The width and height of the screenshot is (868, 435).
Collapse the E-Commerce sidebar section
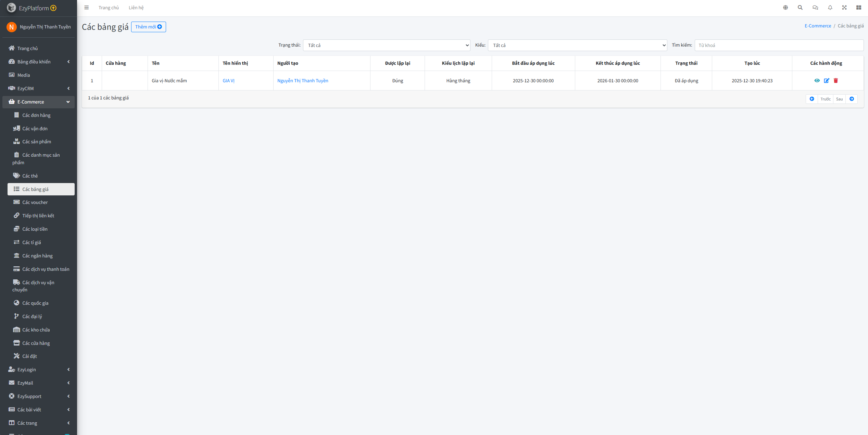(38, 102)
